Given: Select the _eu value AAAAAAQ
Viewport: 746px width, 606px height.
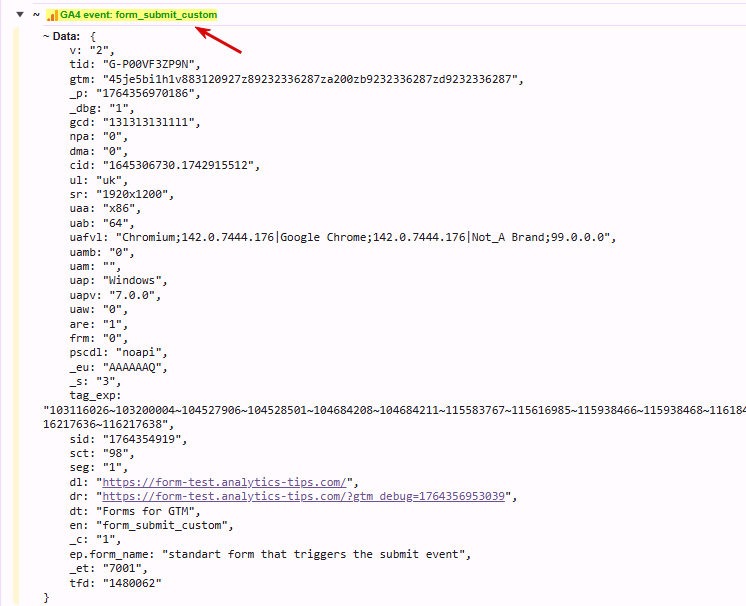Looking at the screenshot, I should click(132, 367).
